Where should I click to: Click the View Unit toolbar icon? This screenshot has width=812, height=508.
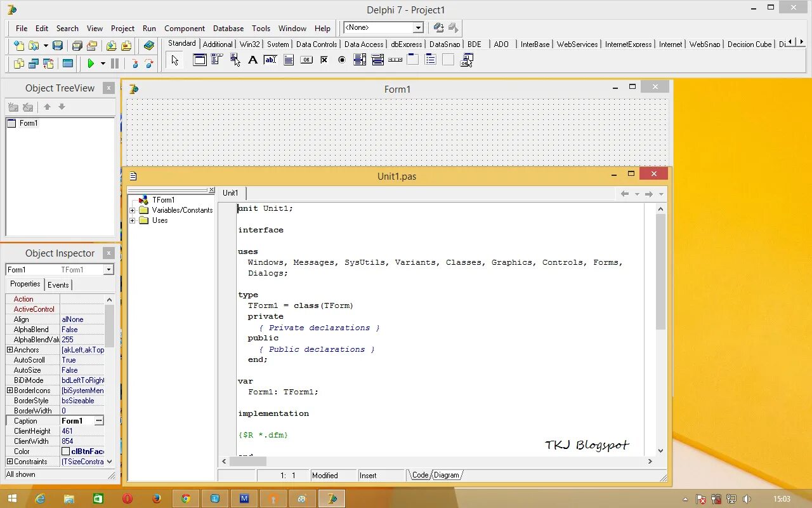click(x=19, y=63)
